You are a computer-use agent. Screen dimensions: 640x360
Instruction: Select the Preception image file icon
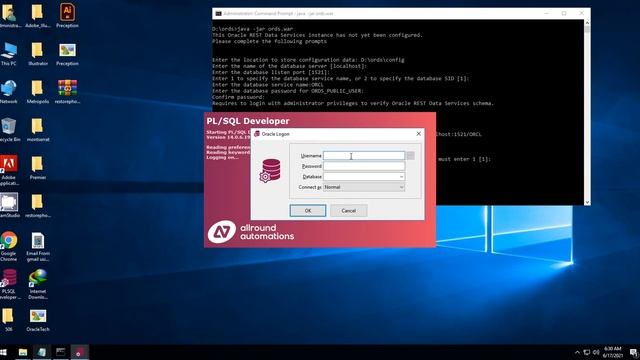click(67, 54)
